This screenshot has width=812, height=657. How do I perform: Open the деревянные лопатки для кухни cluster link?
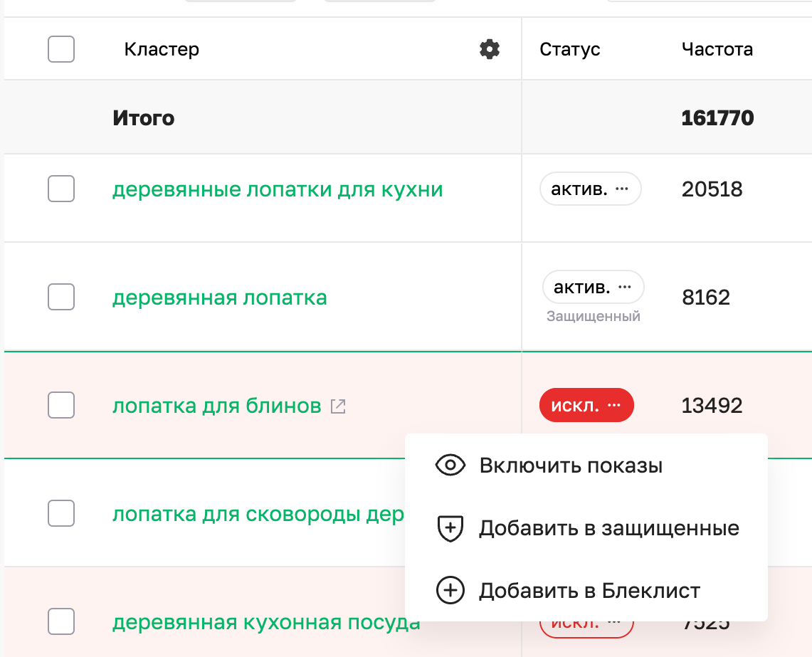pos(278,189)
